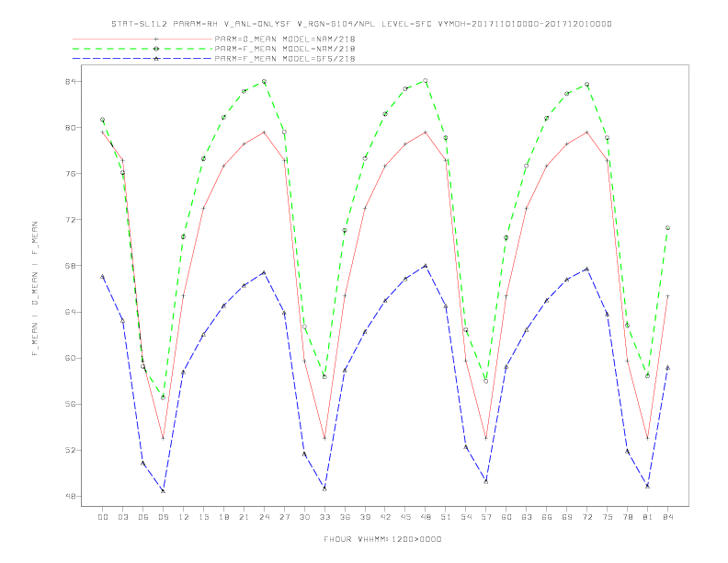Click the x-axis tick label 75
Image resolution: width=728 pixels, height=563 pixels.
click(608, 517)
